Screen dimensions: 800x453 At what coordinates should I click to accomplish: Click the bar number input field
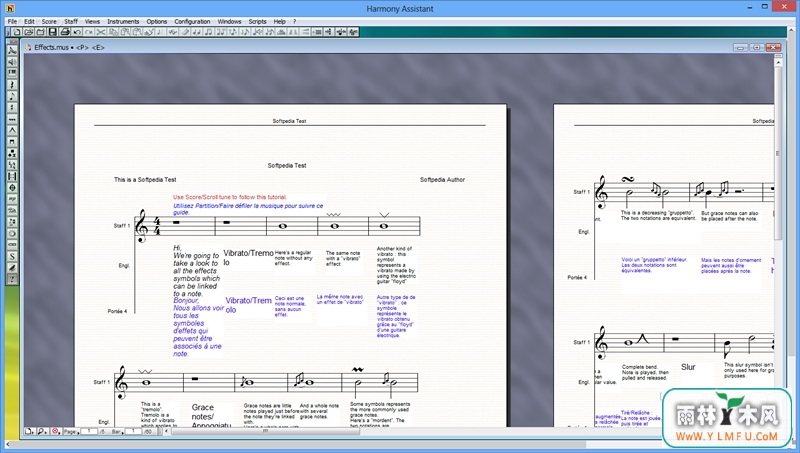(133, 432)
